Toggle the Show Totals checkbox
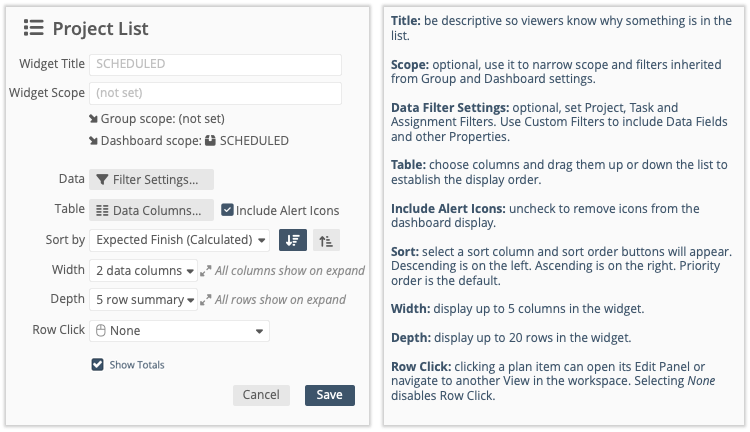Screen dimensions: 750x432 tap(97, 365)
